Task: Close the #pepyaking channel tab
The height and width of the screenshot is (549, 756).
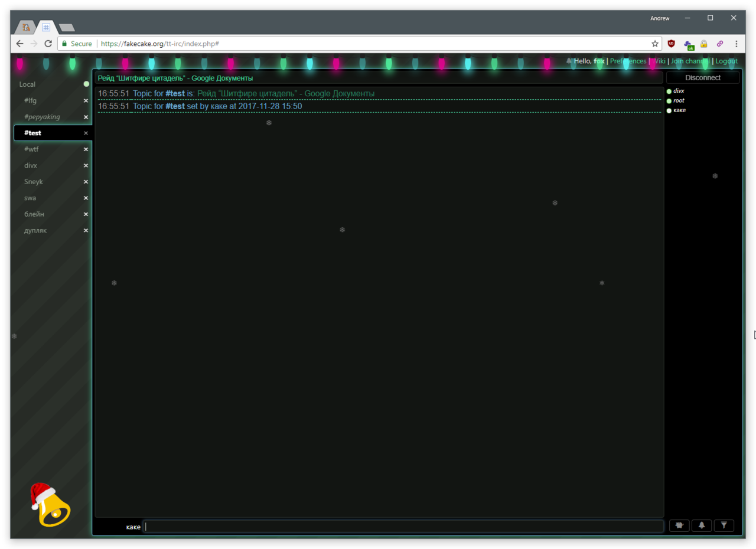Action: tap(86, 117)
